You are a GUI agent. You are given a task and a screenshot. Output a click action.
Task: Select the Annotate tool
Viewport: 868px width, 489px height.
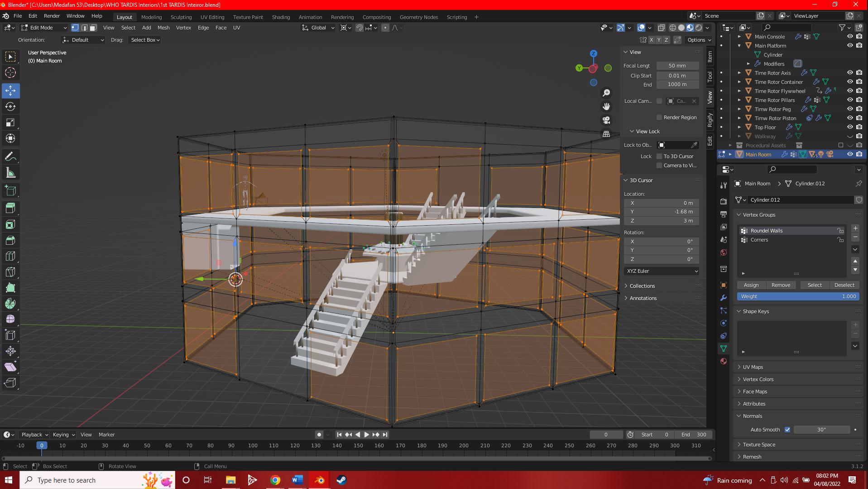click(x=10, y=157)
